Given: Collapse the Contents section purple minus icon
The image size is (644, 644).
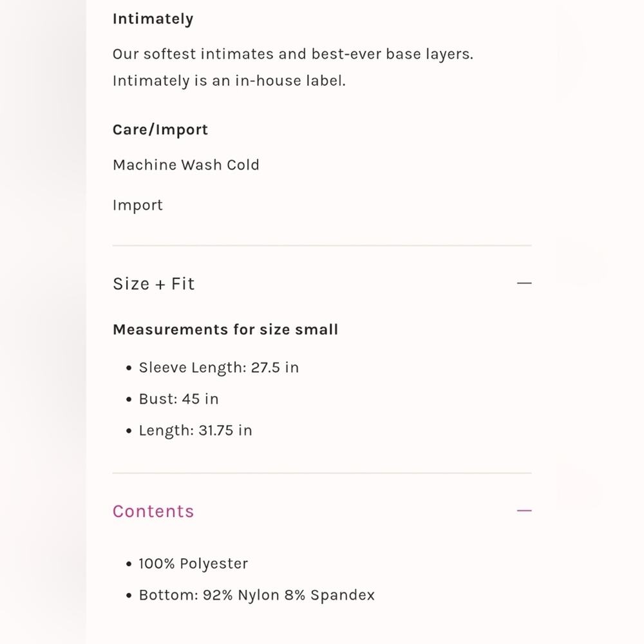Looking at the screenshot, I should [524, 511].
